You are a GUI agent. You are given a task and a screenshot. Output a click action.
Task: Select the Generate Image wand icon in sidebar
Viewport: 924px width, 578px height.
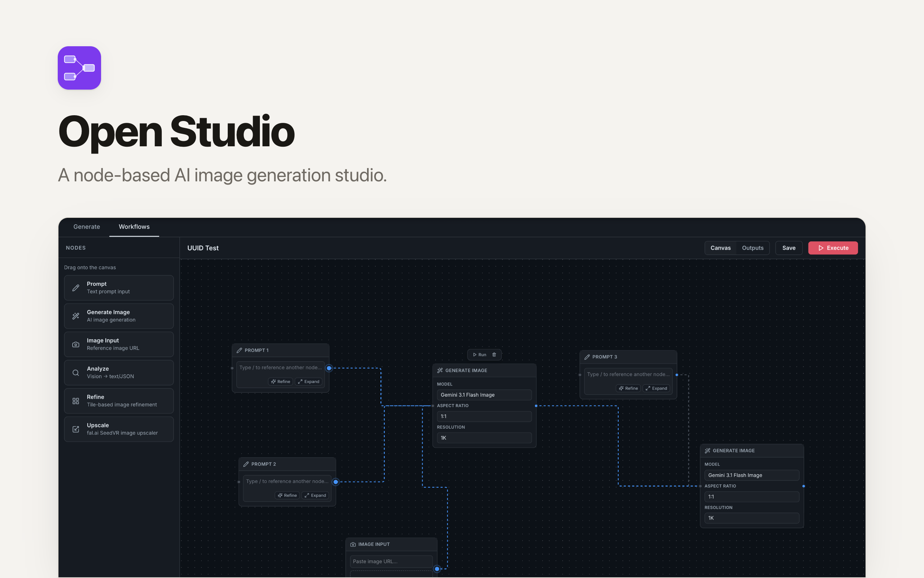click(76, 316)
